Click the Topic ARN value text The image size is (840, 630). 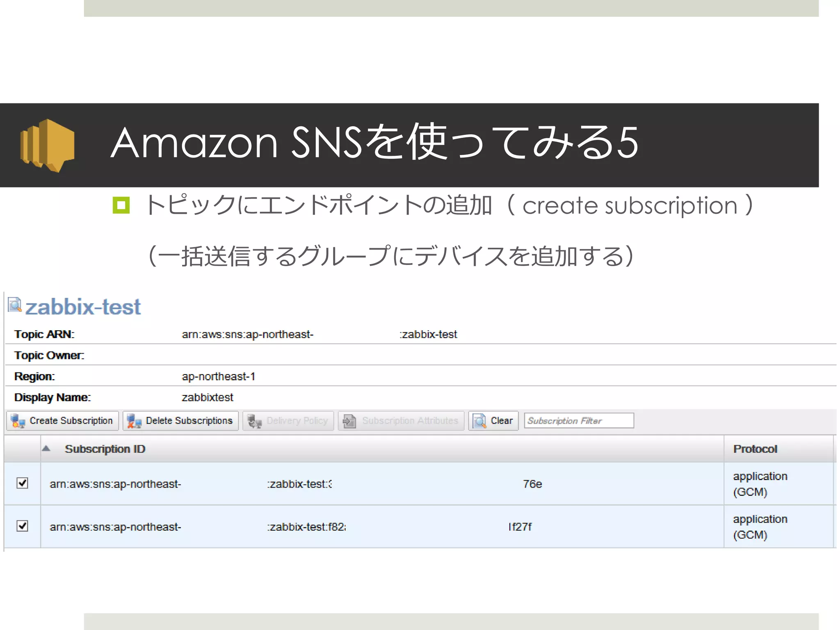click(x=319, y=334)
